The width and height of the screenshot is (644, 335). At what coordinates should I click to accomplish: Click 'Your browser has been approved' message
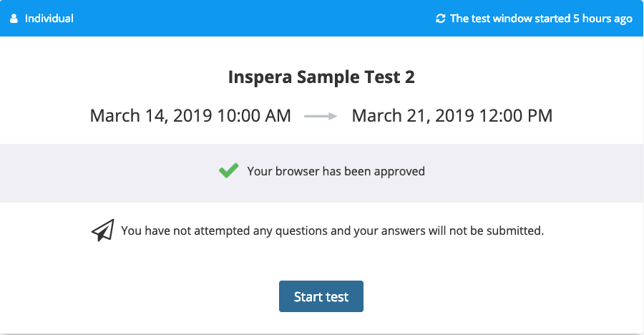tap(336, 171)
